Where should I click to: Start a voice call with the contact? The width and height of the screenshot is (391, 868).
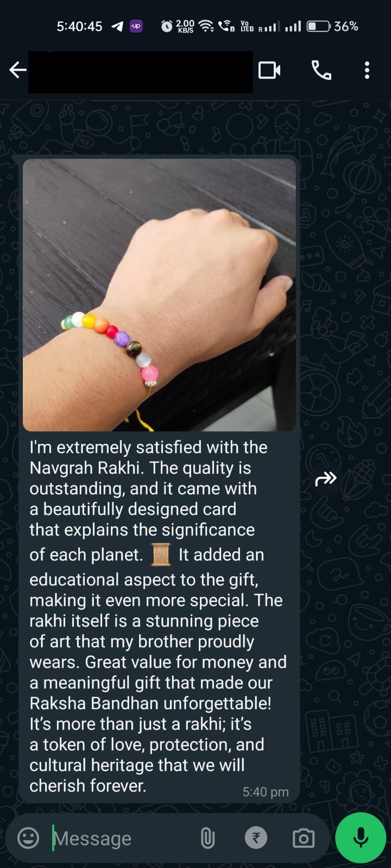(321, 70)
